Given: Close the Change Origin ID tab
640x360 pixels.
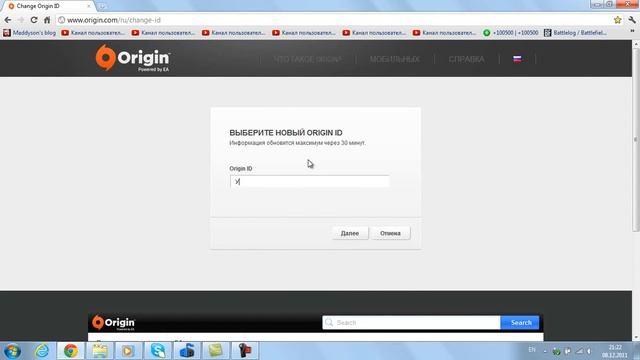Looking at the screenshot, I should pos(89,6).
